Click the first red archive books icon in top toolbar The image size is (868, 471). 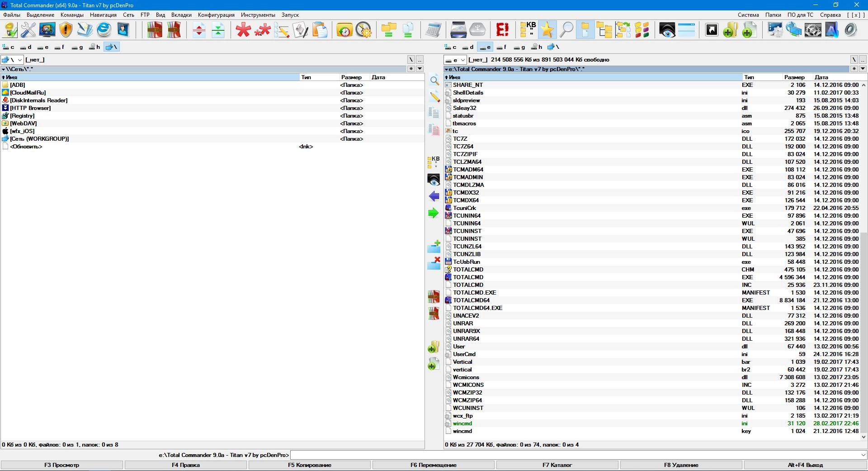point(154,30)
